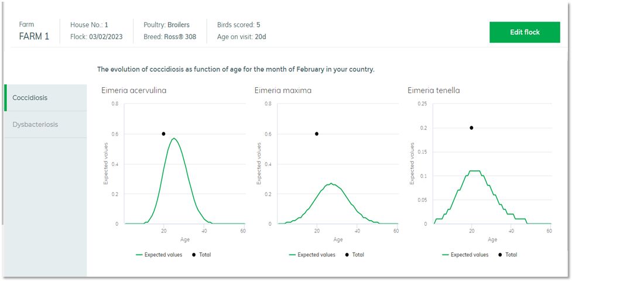
Task: Click the Total legend dot under Eimeria tenella
Action: (501, 255)
